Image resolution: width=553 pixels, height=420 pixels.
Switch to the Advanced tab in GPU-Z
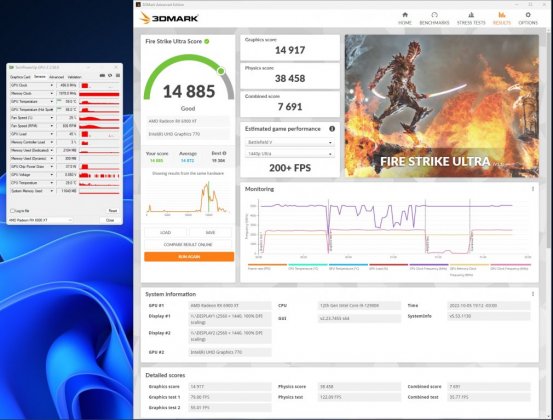coord(56,77)
